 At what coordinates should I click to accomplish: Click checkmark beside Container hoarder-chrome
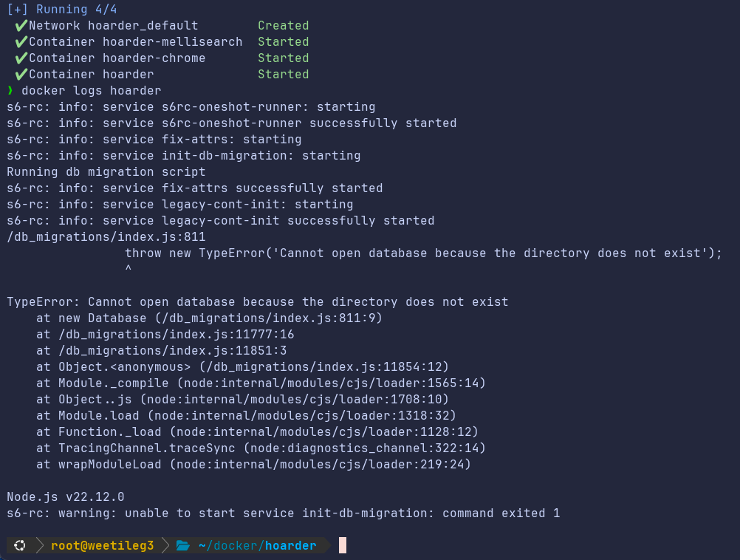click(21, 58)
